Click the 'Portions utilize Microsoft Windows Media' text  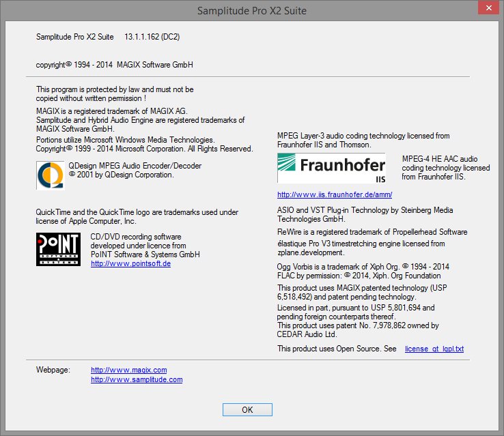pos(144,144)
